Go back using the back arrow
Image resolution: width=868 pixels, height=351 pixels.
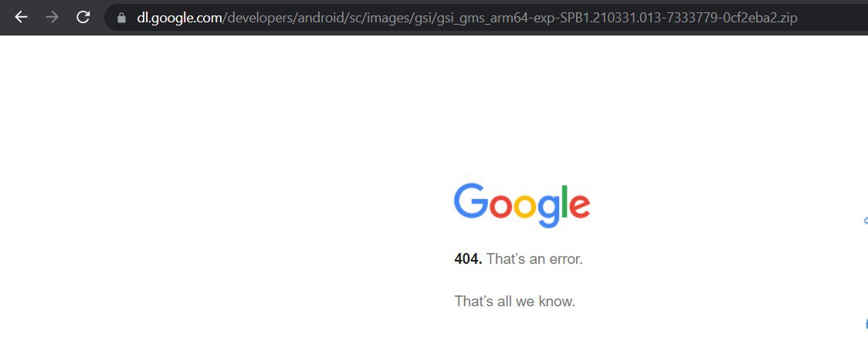point(21,17)
